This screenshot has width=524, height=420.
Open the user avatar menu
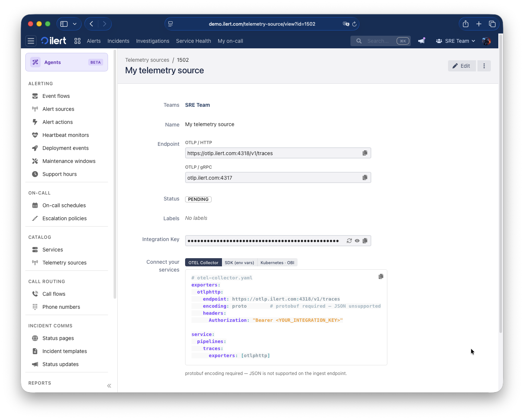(486, 41)
